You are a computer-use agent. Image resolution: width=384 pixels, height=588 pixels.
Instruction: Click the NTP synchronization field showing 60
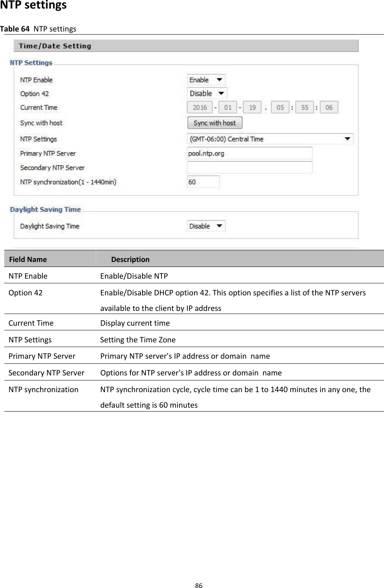[x=203, y=181]
